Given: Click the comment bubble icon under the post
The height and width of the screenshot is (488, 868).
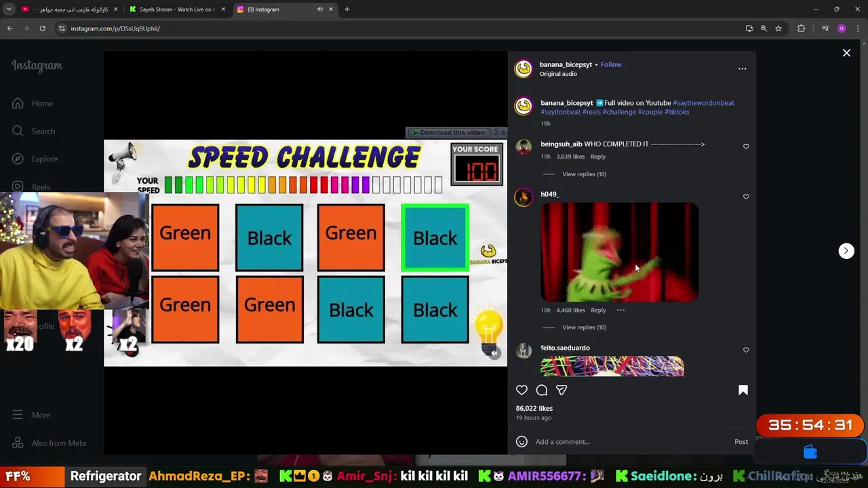Looking at the screenshot, I should click(542, 390).
